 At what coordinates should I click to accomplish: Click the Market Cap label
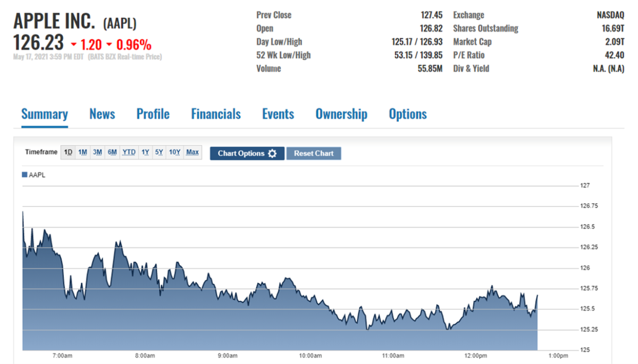click(472, 41)
